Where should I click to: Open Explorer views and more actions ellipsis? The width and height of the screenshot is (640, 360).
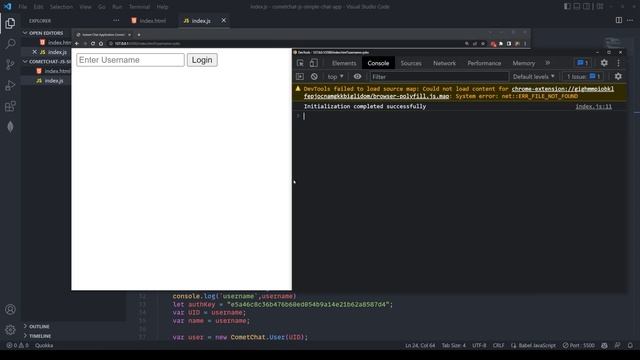tap(116, 20)
